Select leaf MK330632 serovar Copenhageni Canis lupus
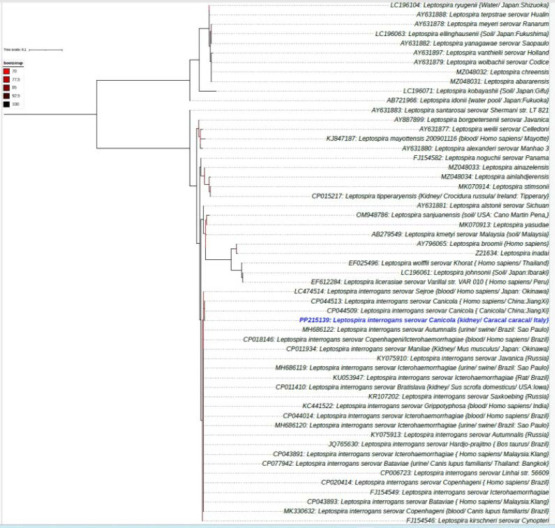 [x=416, y=511]
